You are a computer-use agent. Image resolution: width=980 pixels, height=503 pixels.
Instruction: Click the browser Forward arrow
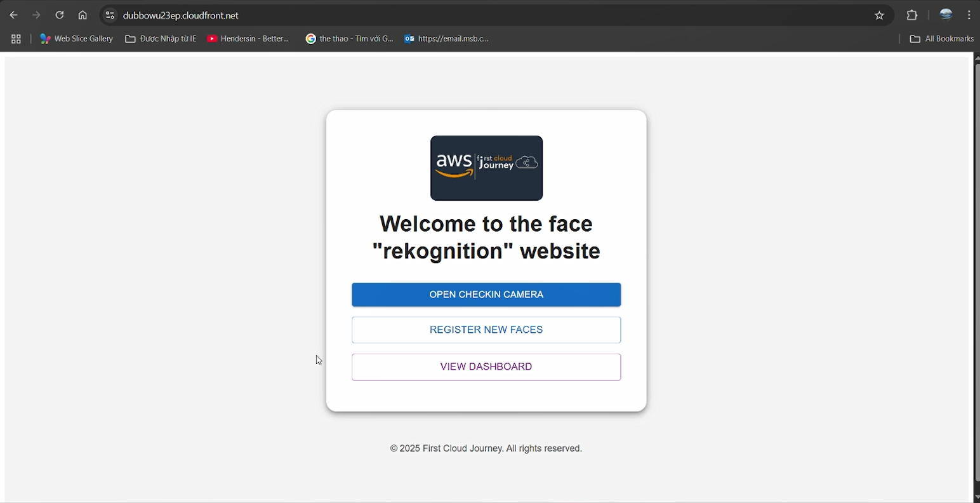point(36,15)
